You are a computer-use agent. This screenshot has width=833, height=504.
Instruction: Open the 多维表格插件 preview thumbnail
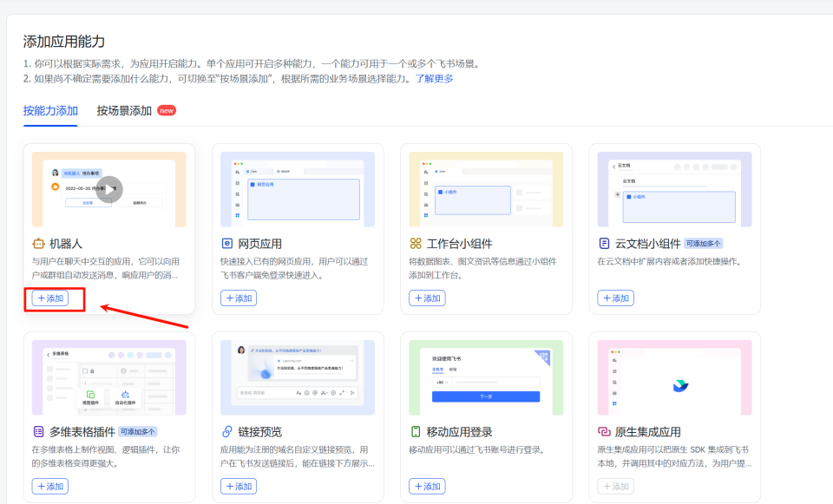109,377
